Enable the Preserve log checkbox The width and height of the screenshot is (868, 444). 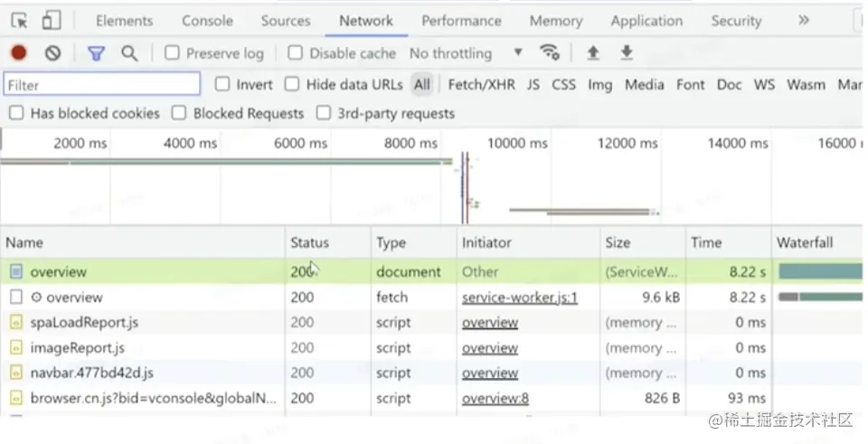[173, 53]
